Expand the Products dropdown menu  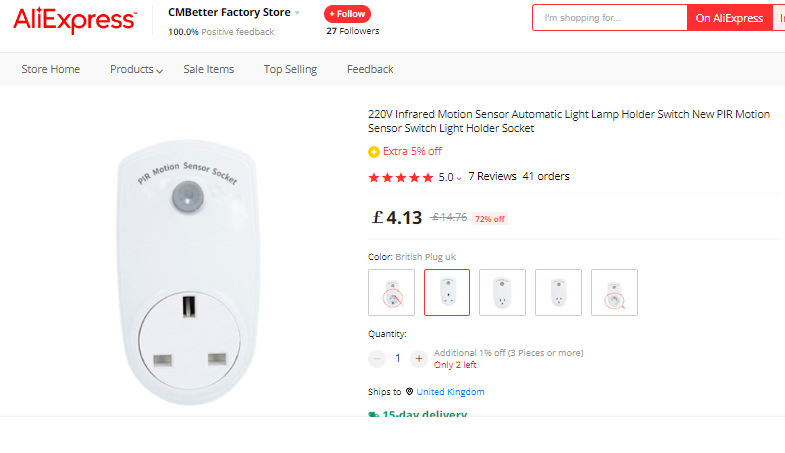coord(137,69)
